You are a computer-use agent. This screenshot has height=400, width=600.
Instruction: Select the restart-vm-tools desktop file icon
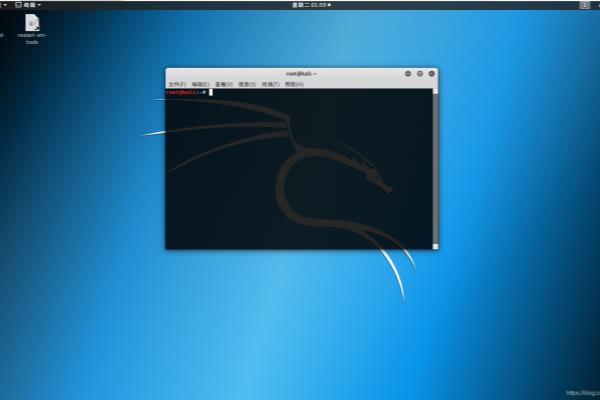coord(32,29)
